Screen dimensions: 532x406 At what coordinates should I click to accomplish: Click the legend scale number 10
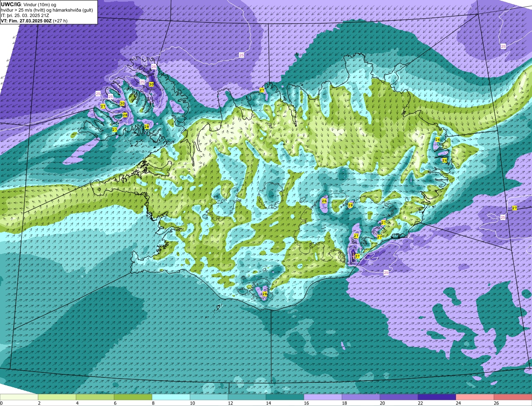coord(192,403)
